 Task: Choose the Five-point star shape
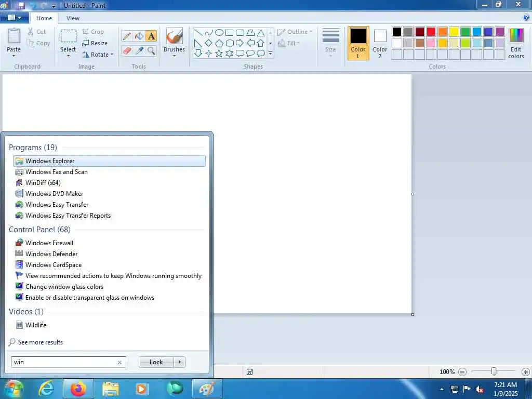[x=219, y=54]
